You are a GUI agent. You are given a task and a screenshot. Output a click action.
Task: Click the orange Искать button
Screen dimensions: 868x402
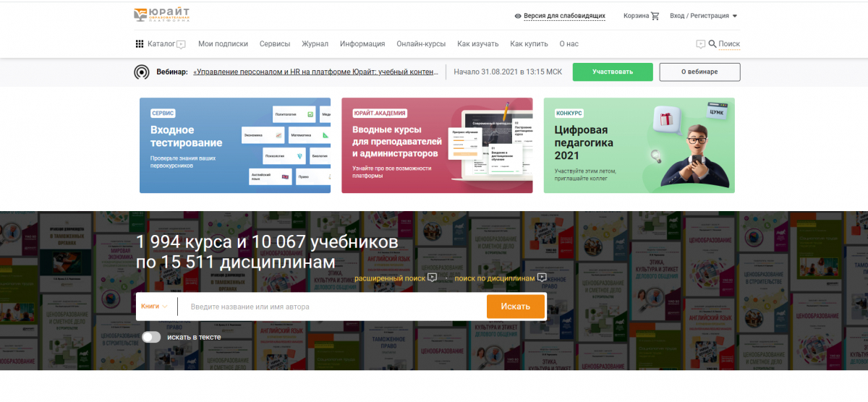[516, 307]
